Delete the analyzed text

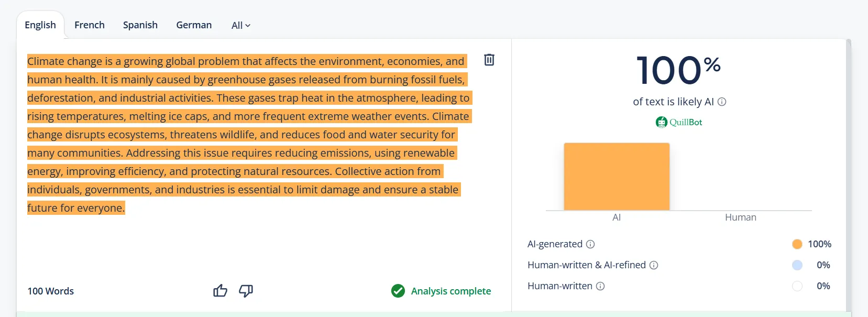pyautogui.click(x=489, y=60)
